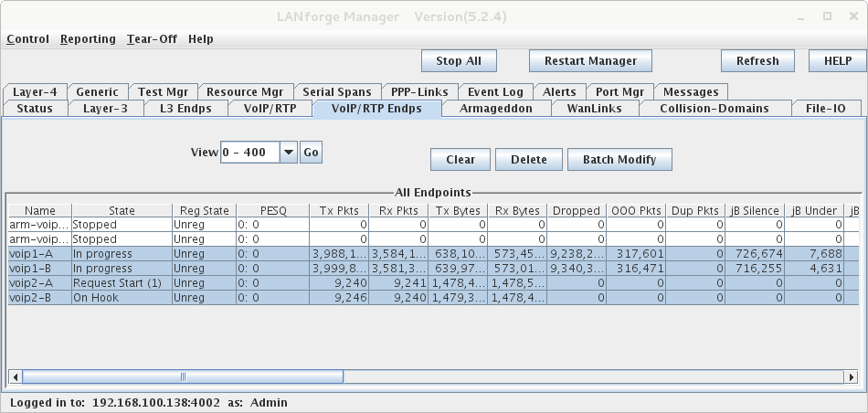Open the PPP-Links tab
The image size is (868, 413).
point(419,92)
